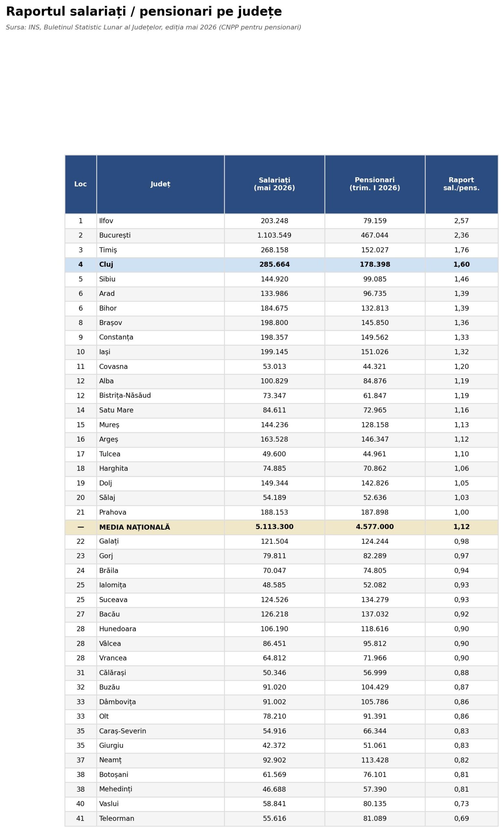Click Prahova pensionari value 187.898
504x832 pixels.
(375, 512)
